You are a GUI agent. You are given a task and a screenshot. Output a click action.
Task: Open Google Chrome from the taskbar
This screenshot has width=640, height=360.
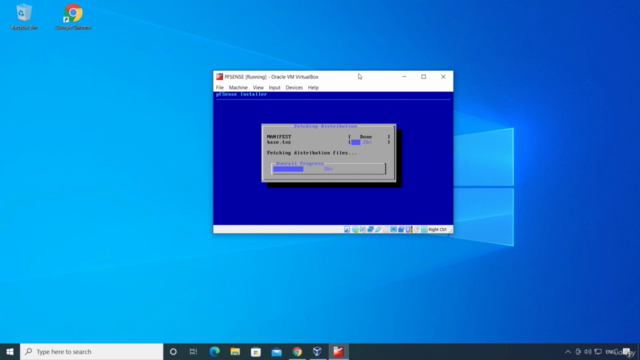click(x=297, y=351)
